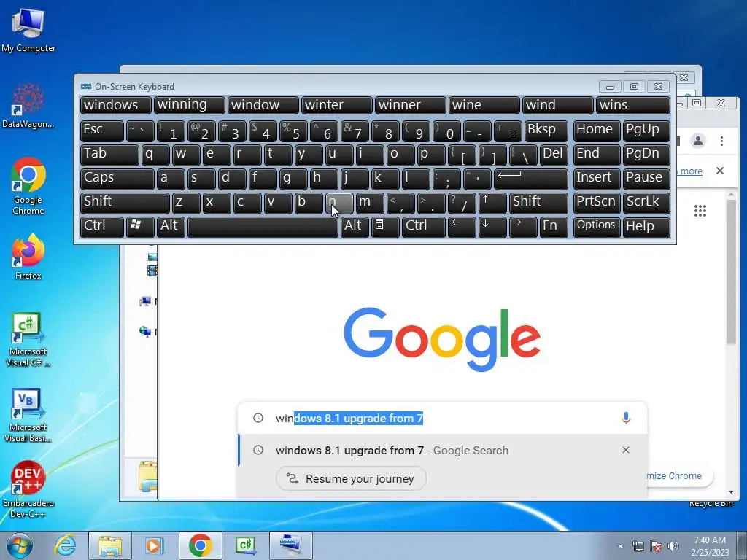Screen dimensions: 747x560
Task: Toggle the ScrLk key
Action: coord(646,203)
